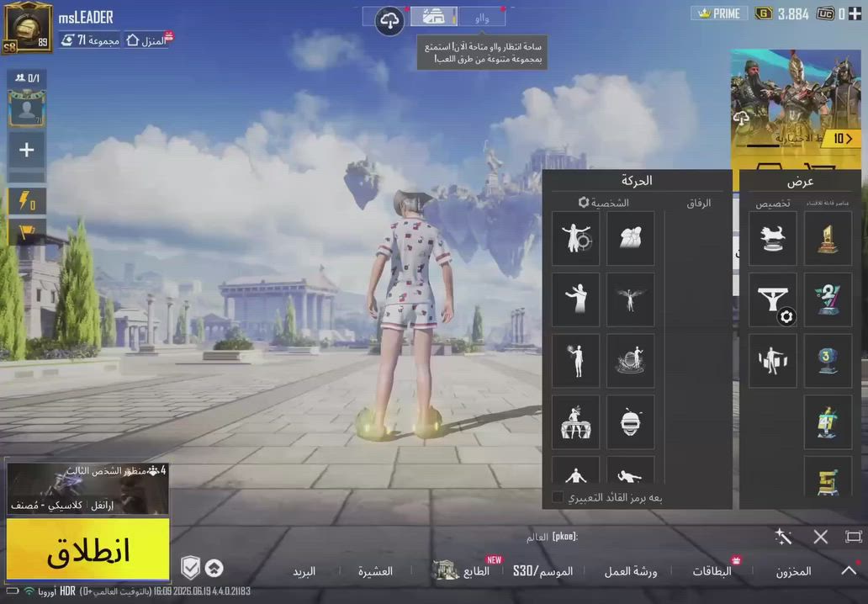
Task: Select the emote holding a sparkle
Action: (x=575, y=360)
